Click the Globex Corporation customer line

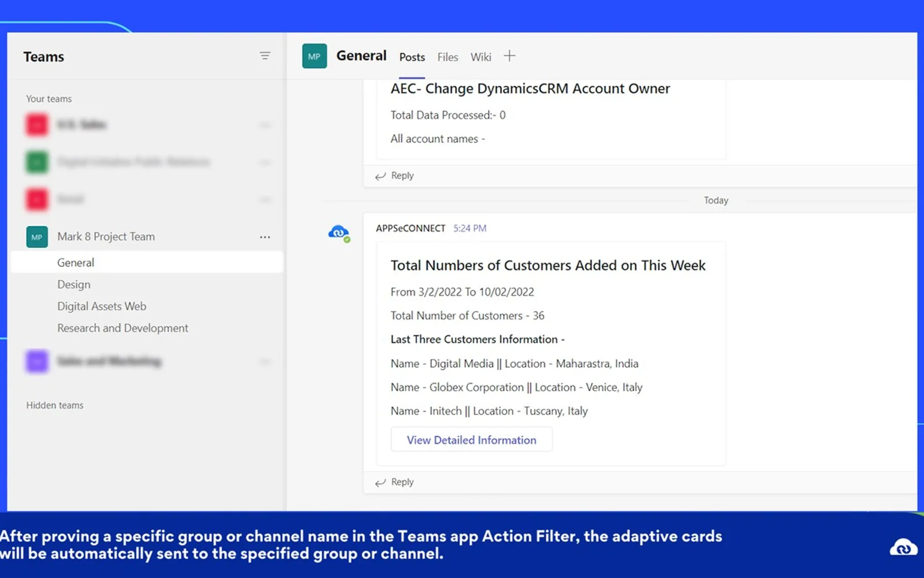pyautogui.click(x=516, y=387)
